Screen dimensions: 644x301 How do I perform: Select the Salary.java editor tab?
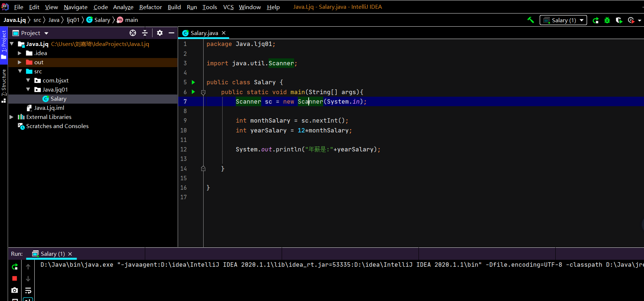pyautogui.click(x=204, y=33)
